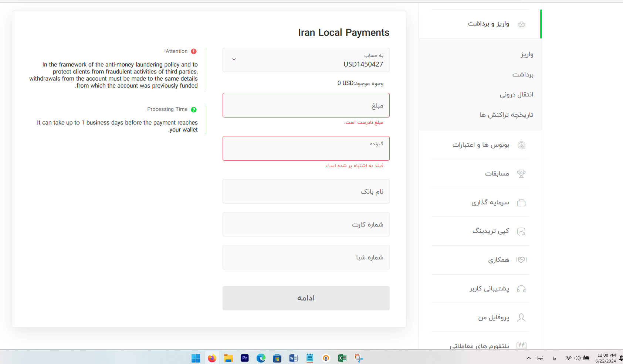Screen dimensions: 623x364
Task: Click the ادامه continue button
Action: 306,298
